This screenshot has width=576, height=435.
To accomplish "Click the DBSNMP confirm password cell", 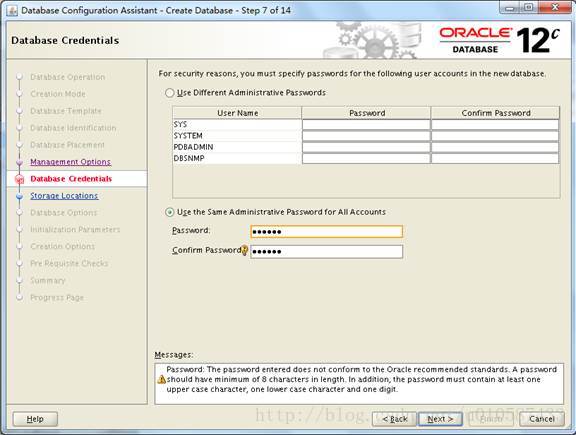I will [x=495, y=159].
